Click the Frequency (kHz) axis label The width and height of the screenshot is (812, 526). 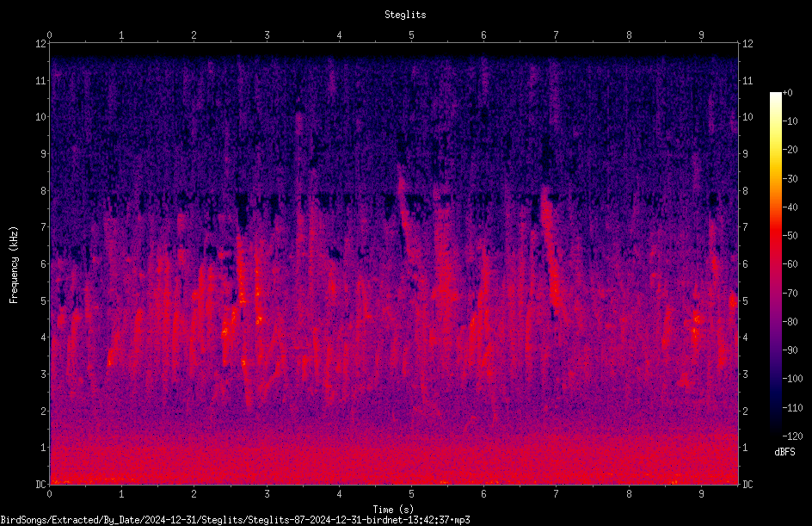click(14, 265)
